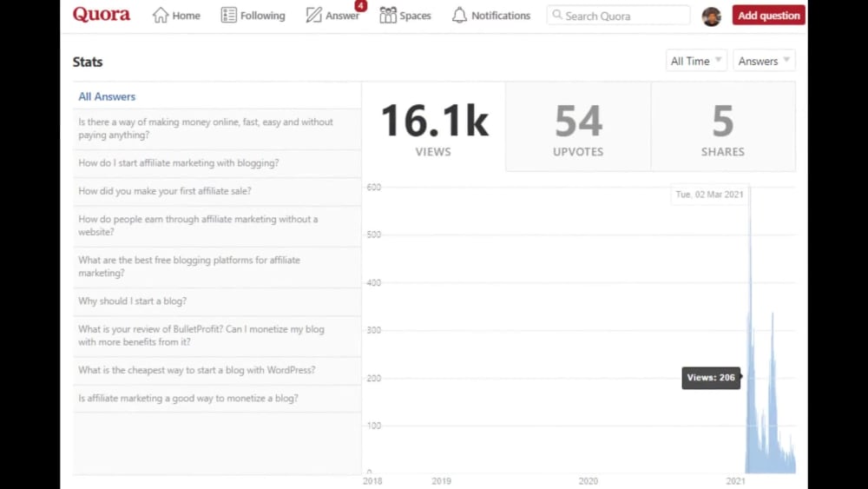Click the Quora logo
868x489 pixels.
click(x=102, y=15)
